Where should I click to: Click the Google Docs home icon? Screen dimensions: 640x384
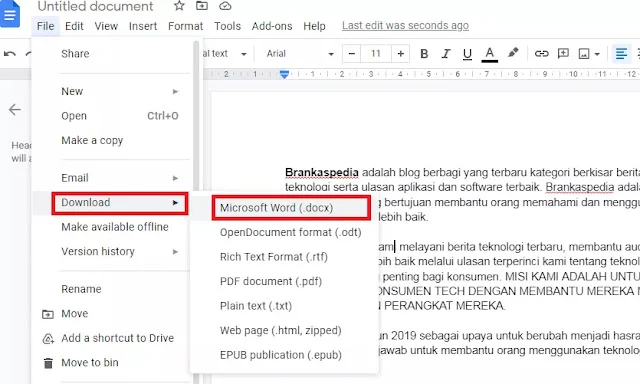pos(10,14)
